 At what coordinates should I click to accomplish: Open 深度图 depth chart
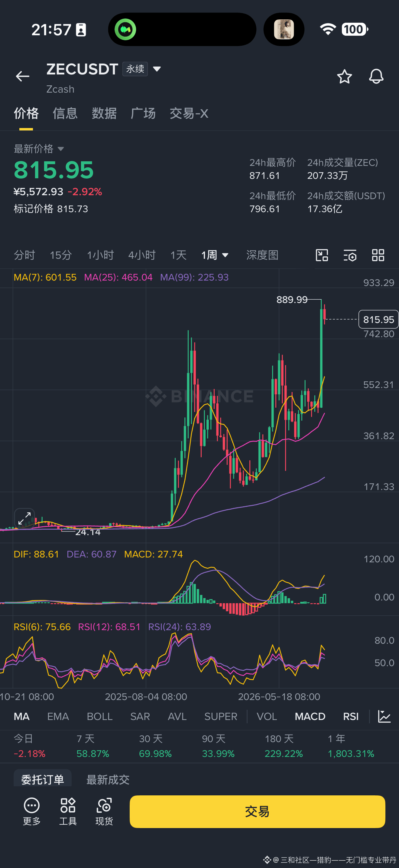click(262, 255)
